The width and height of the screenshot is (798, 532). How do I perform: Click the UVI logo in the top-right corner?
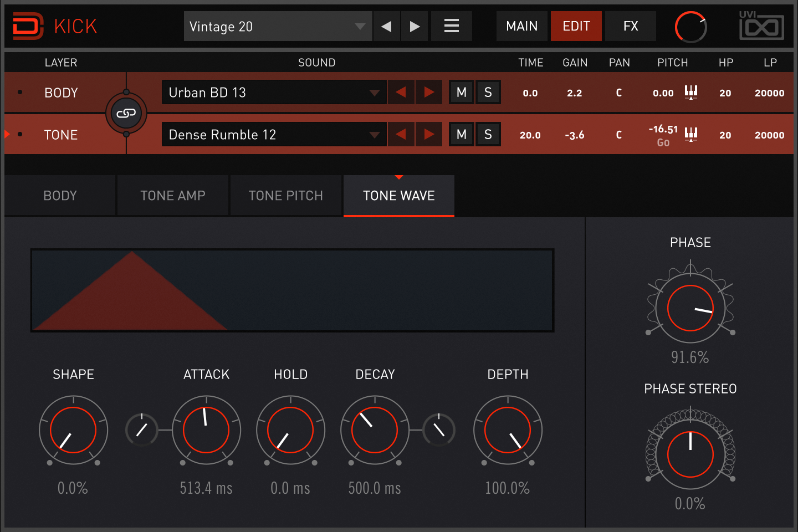click(762, 25)
